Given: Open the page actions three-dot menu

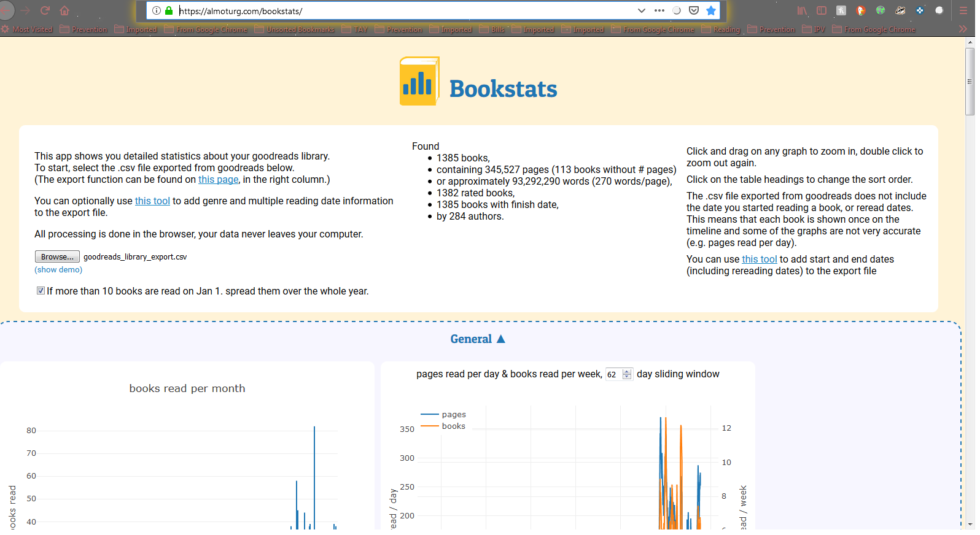Looking at the screenshot, I should click(659, 10).
